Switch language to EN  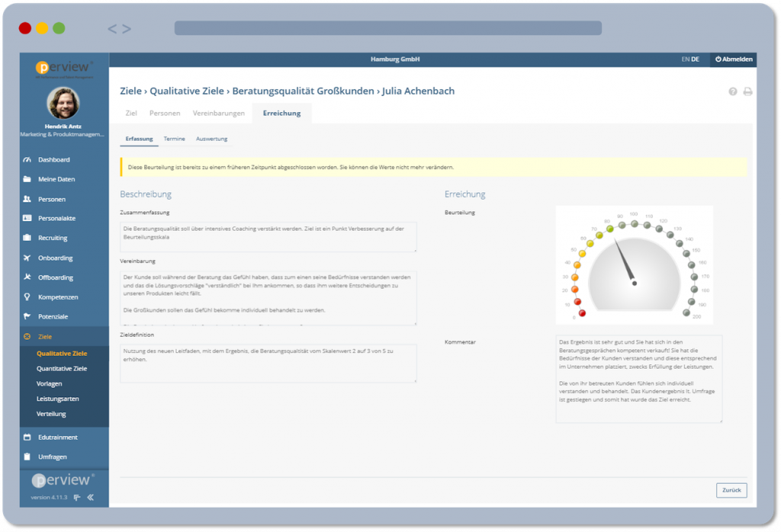[x=685, y=59]
